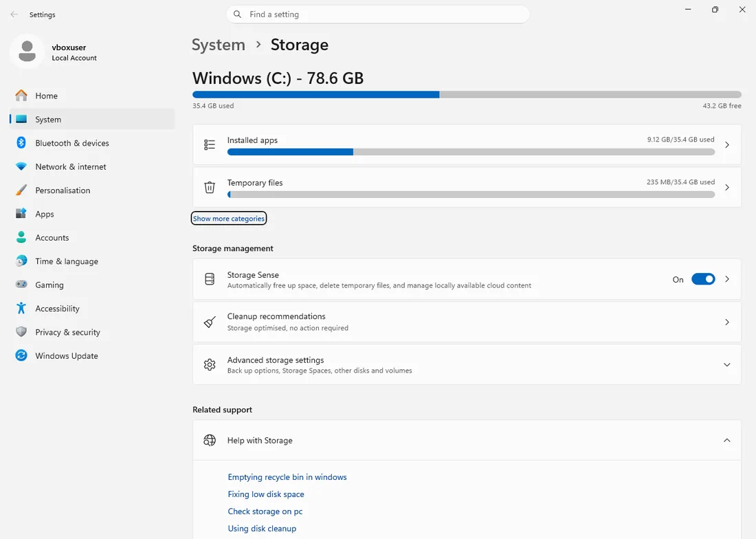756x539 pixels.
Task: Turn off the Storage Sense toggle
Action: [x=703, y=279]
